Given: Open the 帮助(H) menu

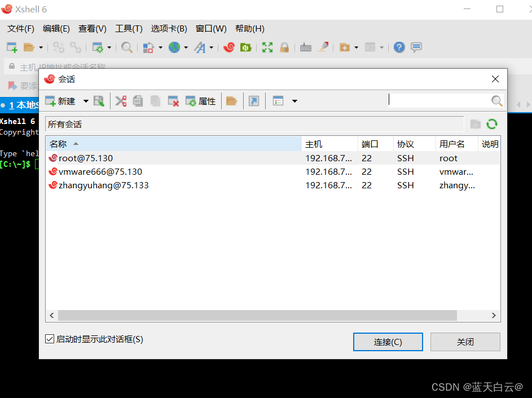Looking at the screenshot, I should [250, 29].
